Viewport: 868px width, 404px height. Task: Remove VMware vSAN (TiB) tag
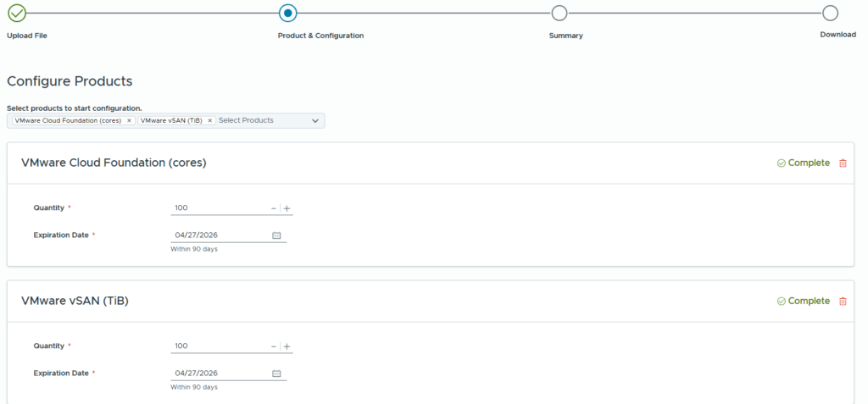coord(210,121)
